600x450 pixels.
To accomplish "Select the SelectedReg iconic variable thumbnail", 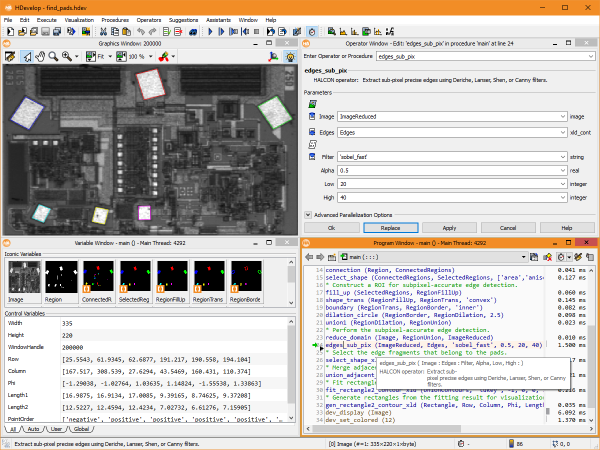I will [x=134, y=277].
